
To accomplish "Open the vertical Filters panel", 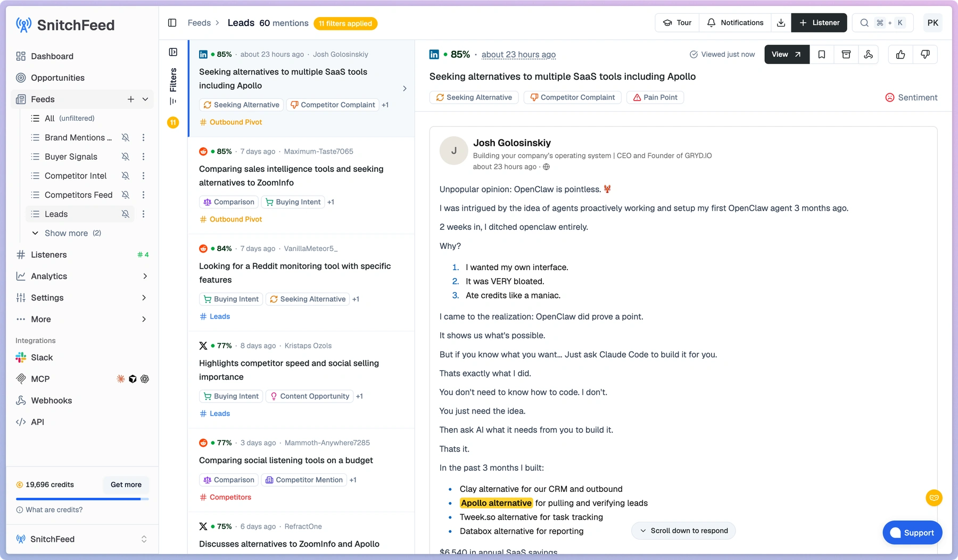I will [173, 86].
